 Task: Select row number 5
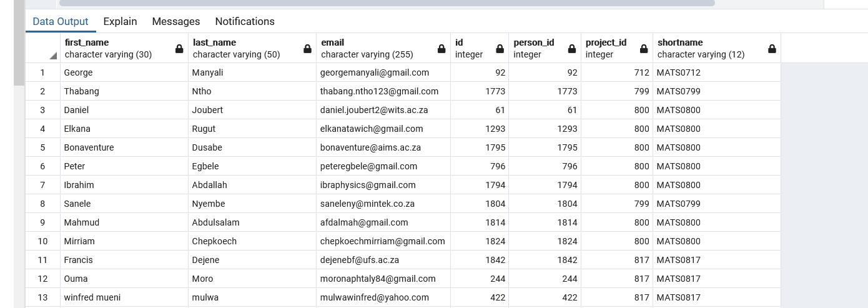[42, 147]
